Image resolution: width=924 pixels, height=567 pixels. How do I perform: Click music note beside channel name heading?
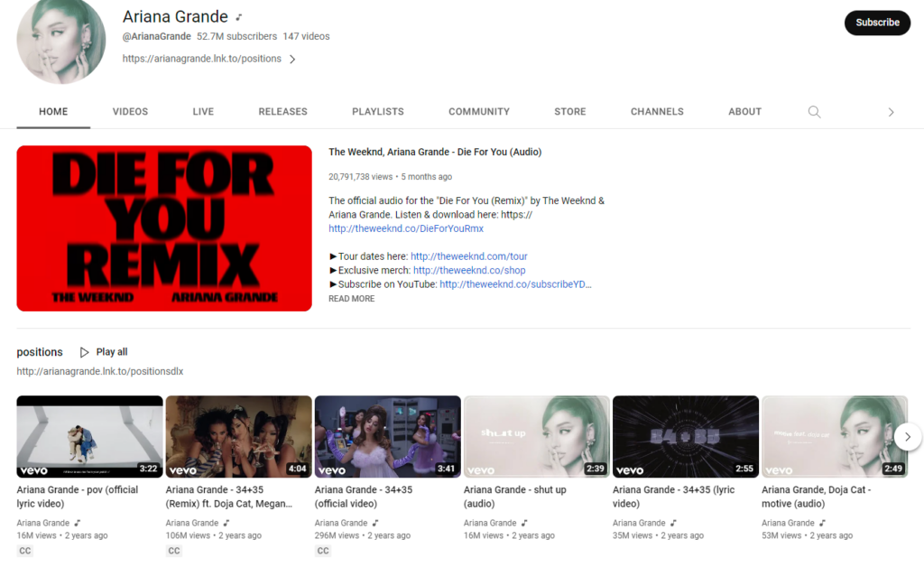click(x=239, y=17)
